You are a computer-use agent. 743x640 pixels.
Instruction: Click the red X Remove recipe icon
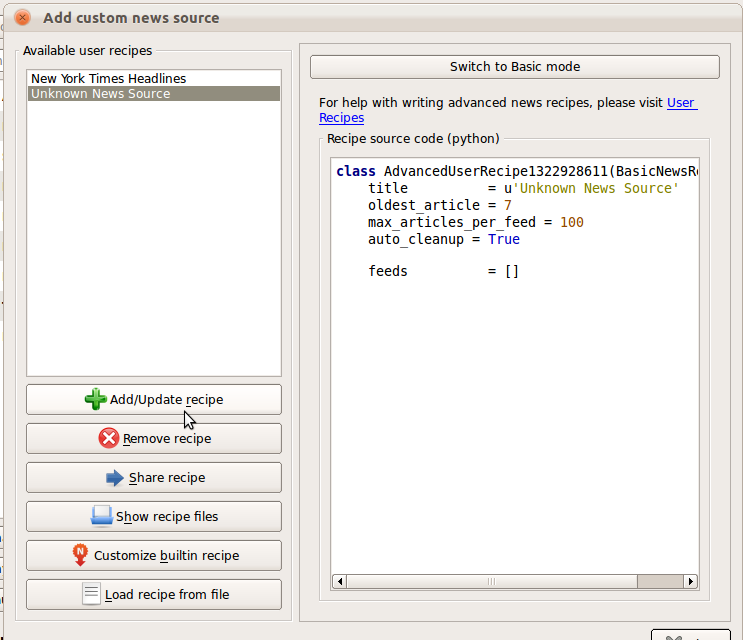click(x=108, y=438)
